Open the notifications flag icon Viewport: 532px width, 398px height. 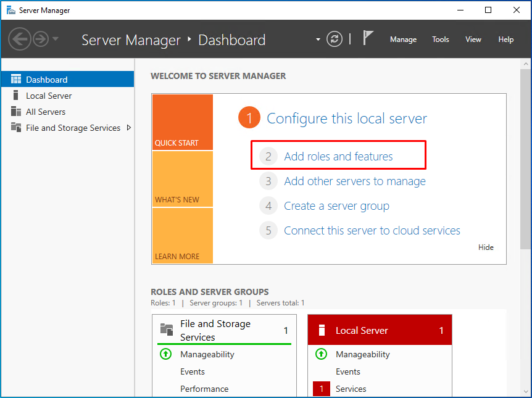[368, 38]
